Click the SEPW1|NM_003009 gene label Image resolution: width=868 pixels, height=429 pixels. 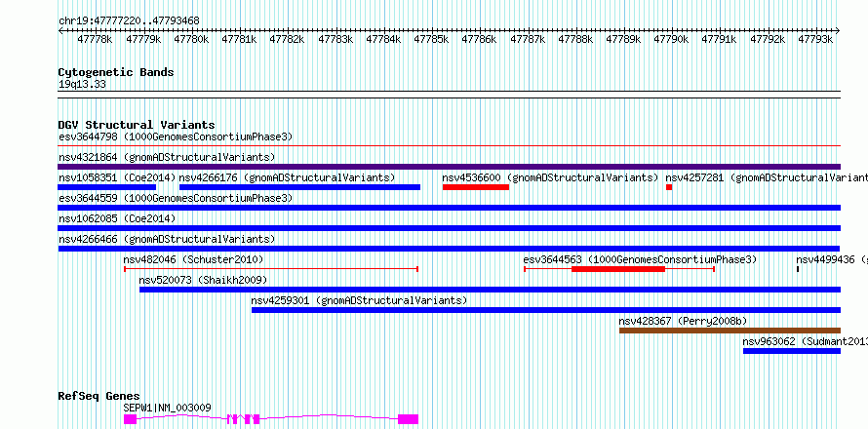pyautogui.click(x=167, y=408)
